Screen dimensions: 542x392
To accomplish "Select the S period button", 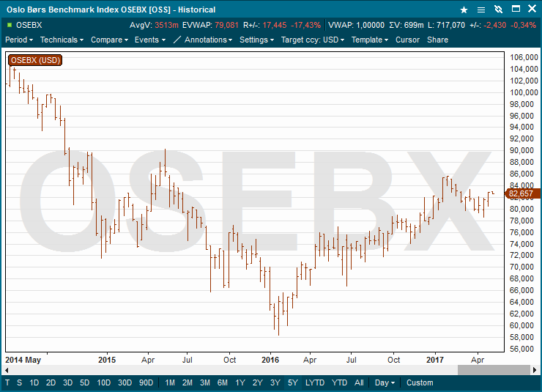I will pos(19,382).
